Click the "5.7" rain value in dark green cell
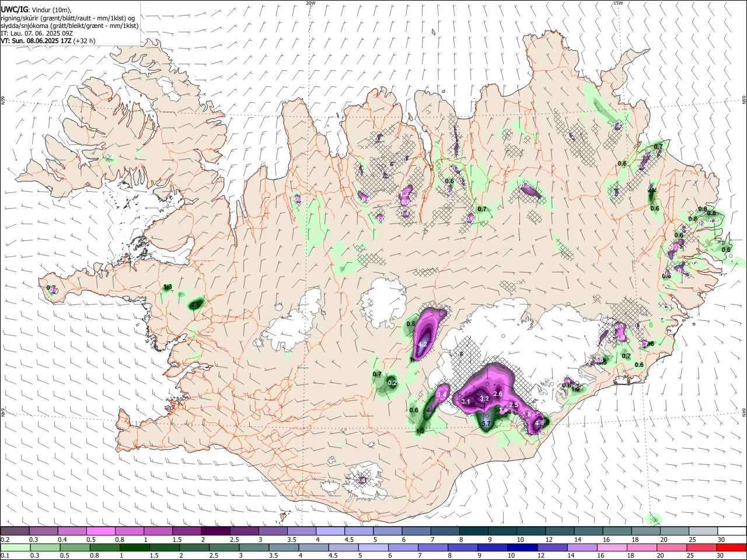 (487, 423)
